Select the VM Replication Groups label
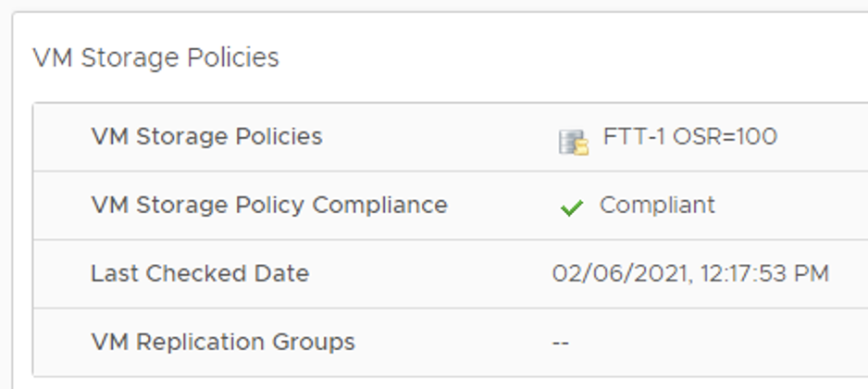The width and height of the screenshot is (868, 389). pos(223,342)
